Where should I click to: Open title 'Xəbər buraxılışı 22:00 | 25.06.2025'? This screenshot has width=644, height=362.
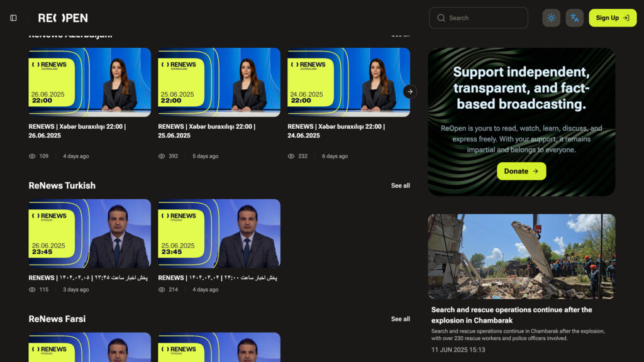pyautogui.click(x=206, y=131)
